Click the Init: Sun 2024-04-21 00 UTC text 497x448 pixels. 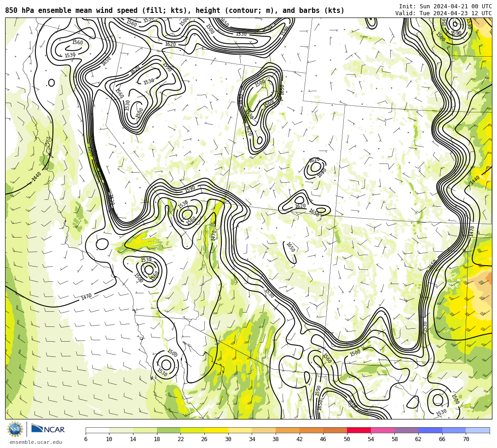(x=445, y=6)
